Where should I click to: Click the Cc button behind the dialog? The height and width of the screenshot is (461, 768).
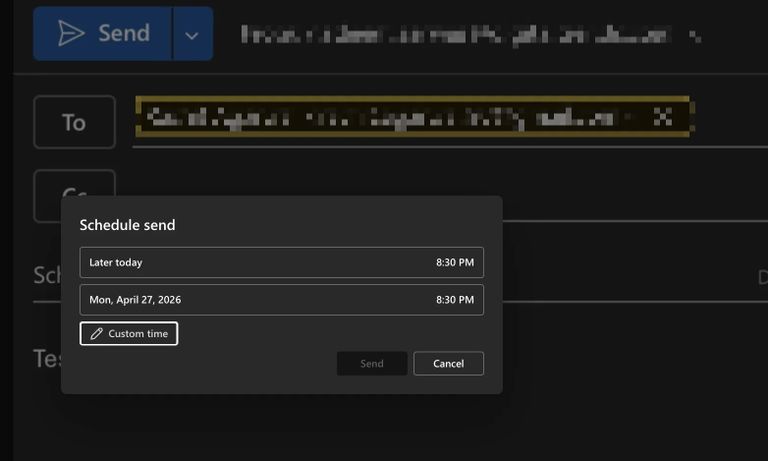pos(74,183)
